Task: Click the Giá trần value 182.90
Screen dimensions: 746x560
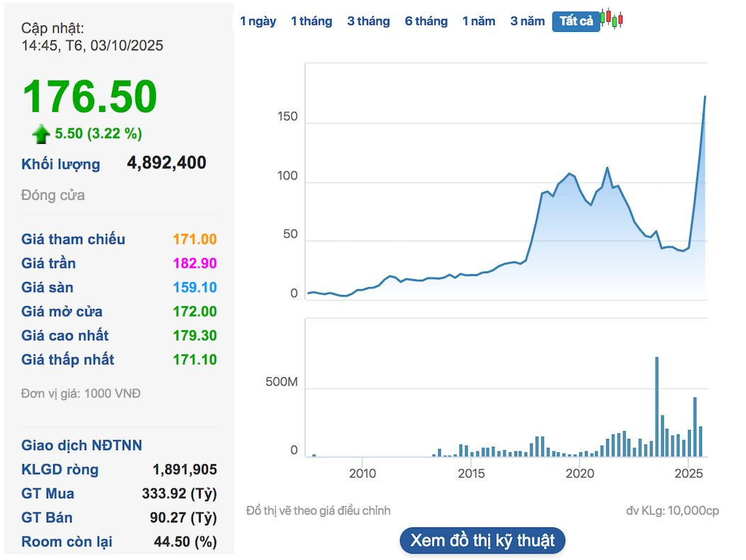Action: click(194, 264)
